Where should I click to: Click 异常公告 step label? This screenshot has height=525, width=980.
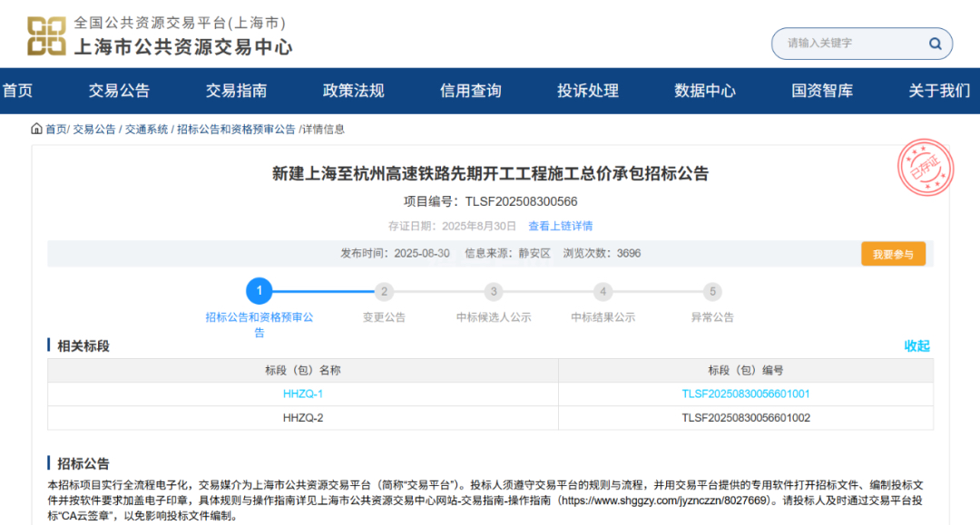pyautogui.click(x=712, y=317)
